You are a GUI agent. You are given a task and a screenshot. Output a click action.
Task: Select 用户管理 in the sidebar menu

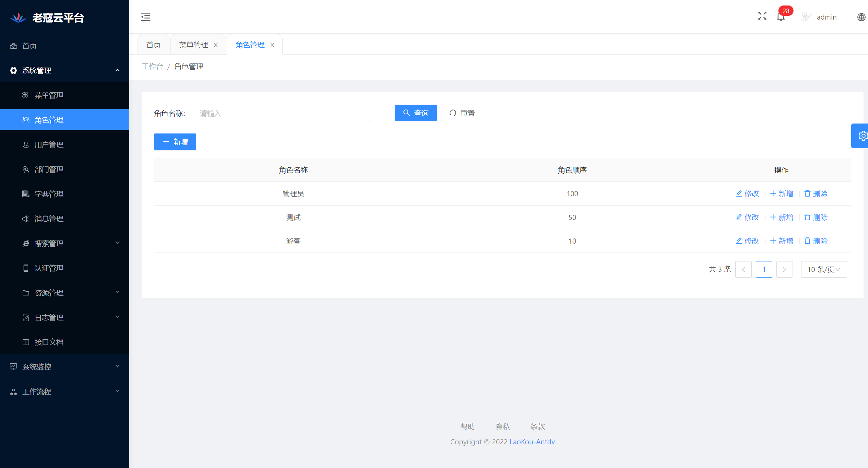[49, 144]
